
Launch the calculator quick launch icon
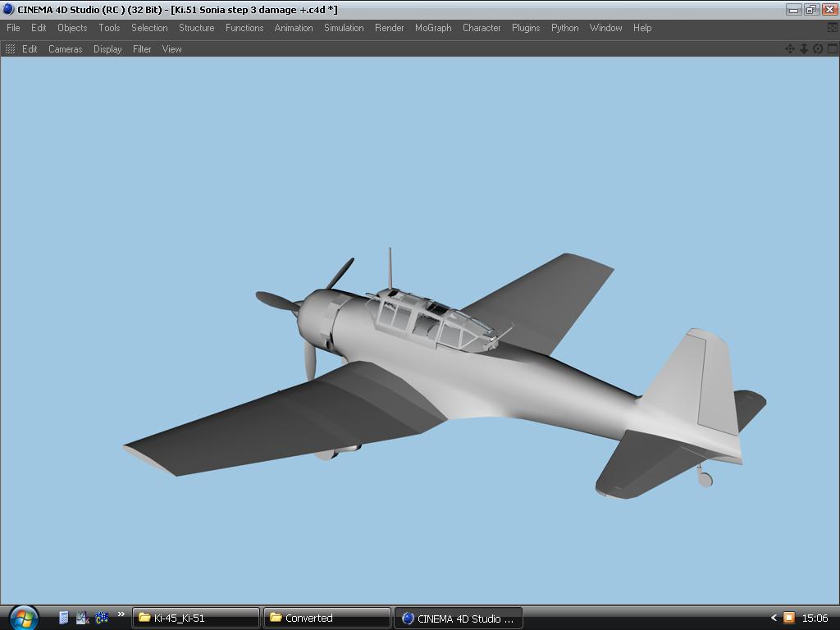[x=64, y=618]
